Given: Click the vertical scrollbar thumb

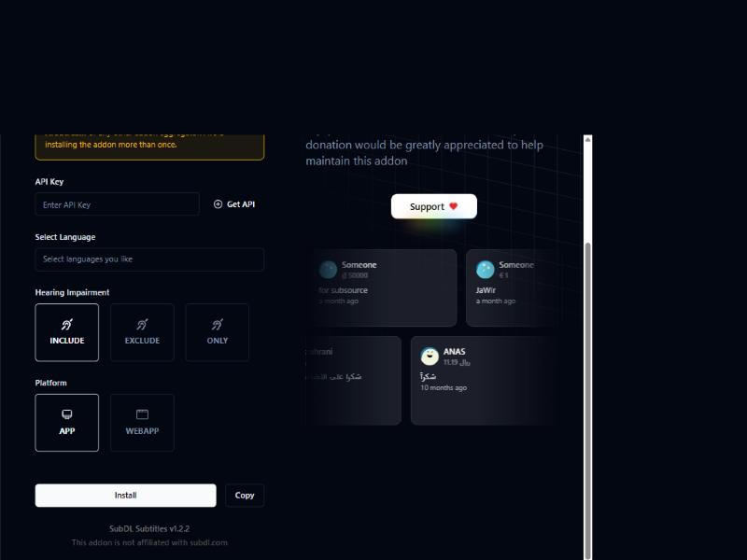Looking at the screenshot, I should coord(588,400).
